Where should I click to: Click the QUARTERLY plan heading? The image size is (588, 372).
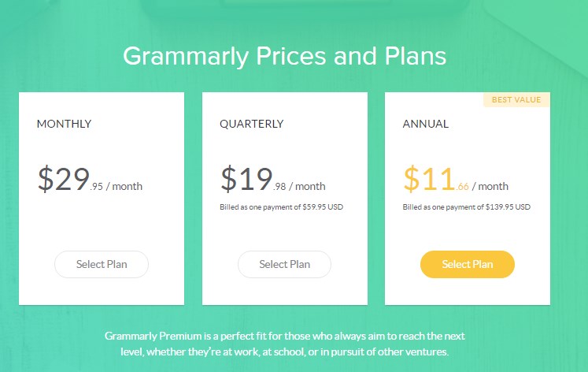click(252, 124)
